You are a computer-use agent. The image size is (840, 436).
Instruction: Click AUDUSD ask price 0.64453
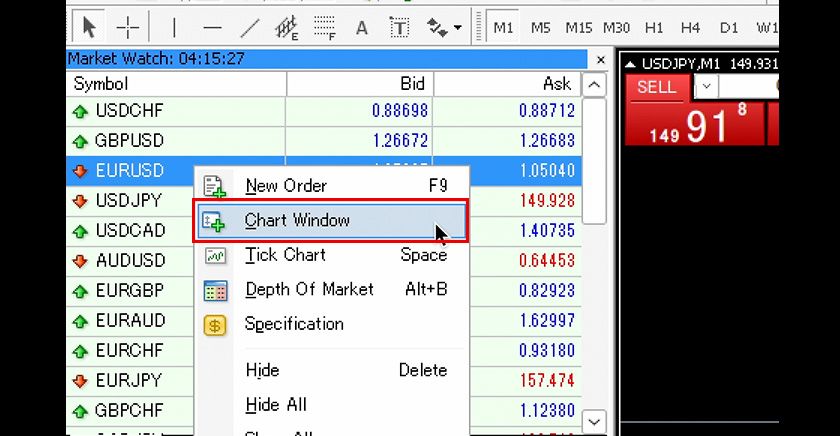click(546, 261)
